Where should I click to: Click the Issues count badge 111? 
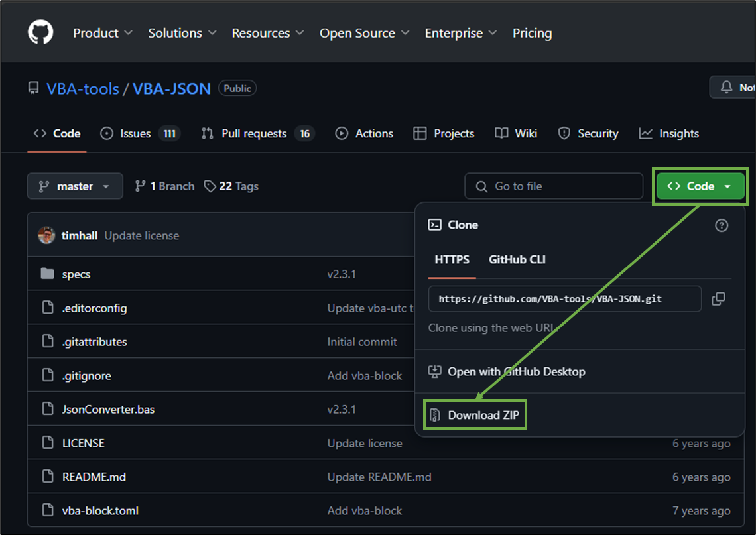(170, 133)
